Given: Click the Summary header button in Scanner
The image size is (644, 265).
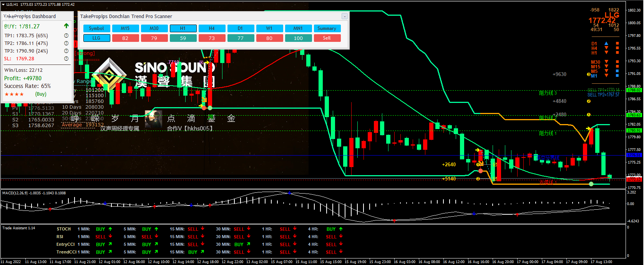Looking at the screenshot, I should click(x=327, y=28).
